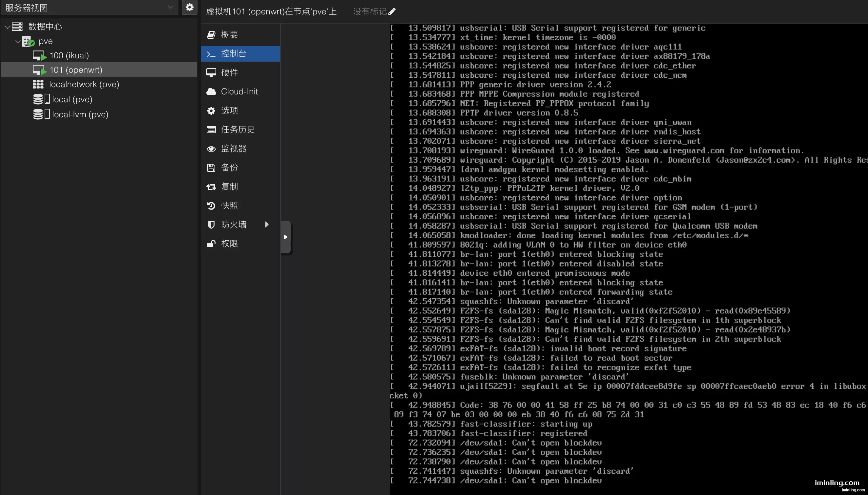Open the 硬件 hardware tab
Viewport: 868px width, 495px height.
tap(240, 72)
